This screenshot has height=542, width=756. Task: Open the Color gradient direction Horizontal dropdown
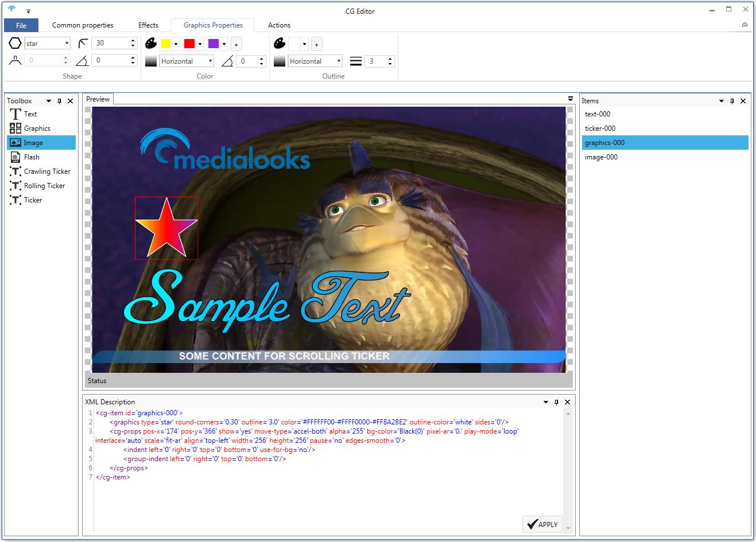pos(211,61)
